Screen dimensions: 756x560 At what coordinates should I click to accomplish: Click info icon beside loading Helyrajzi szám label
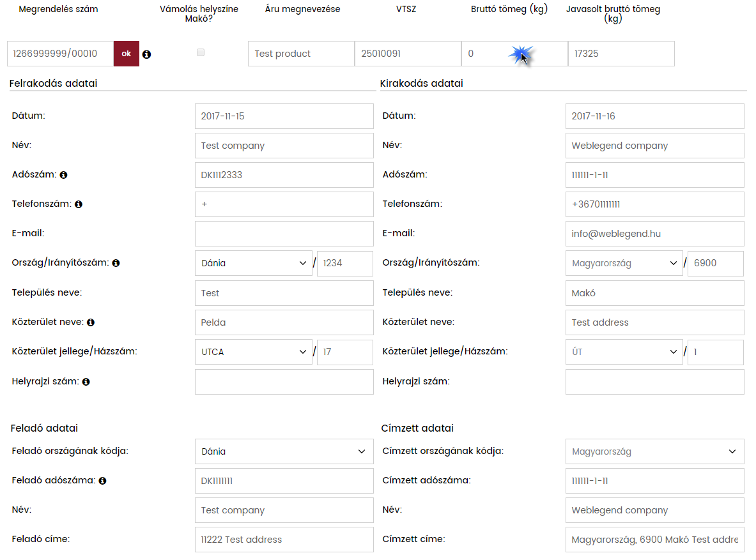pyautogui.click(x=86, y=382)
